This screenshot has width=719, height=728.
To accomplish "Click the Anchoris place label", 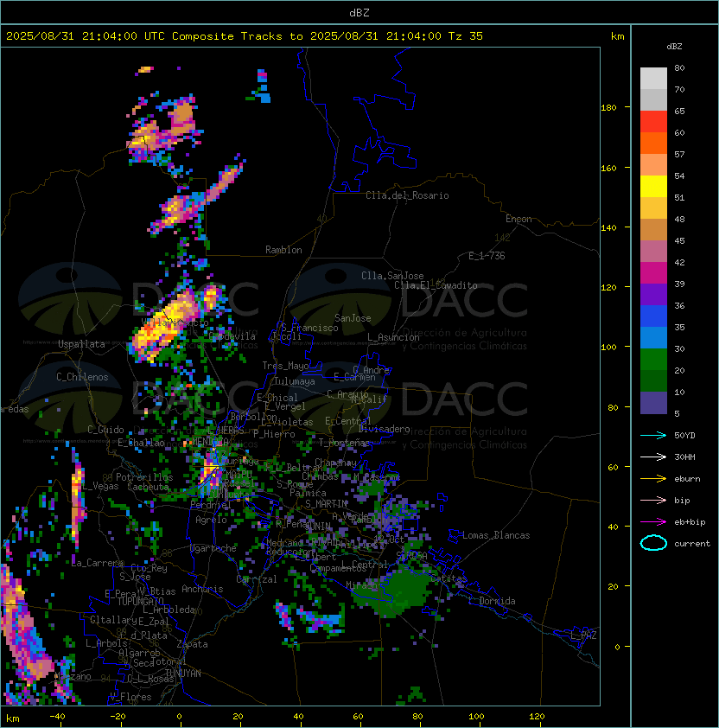I will [x=202, y=589].
